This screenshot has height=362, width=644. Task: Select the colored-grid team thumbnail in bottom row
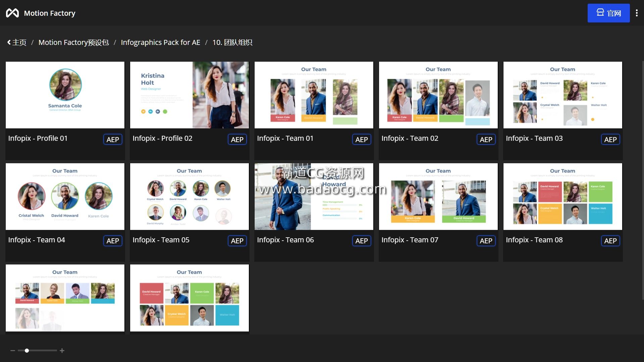(190, 298)
